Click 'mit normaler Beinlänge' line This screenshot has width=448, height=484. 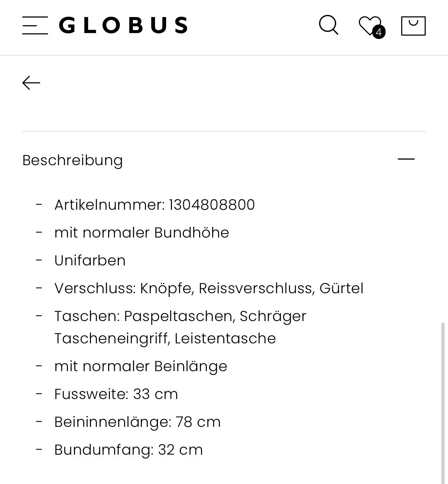141,366
